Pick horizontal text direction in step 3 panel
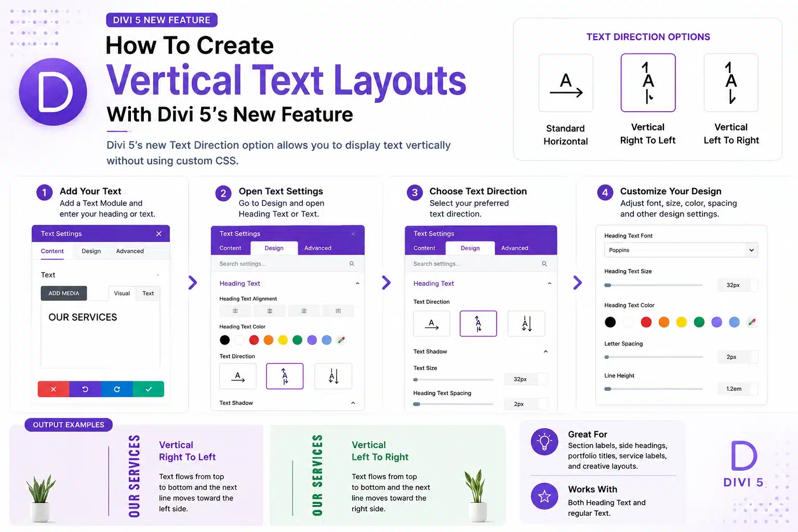Viewport: 798px width, 532px height. [x=432, y=324]
